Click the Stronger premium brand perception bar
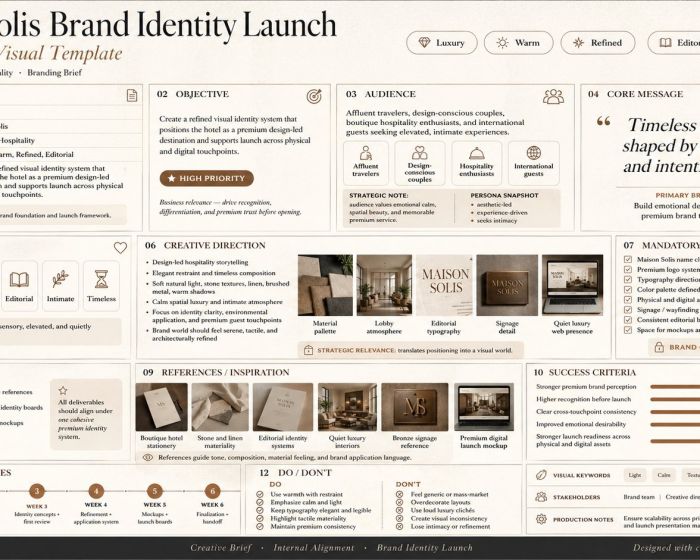The width and height of the screenshot is (700, 560). click(675, 387)
